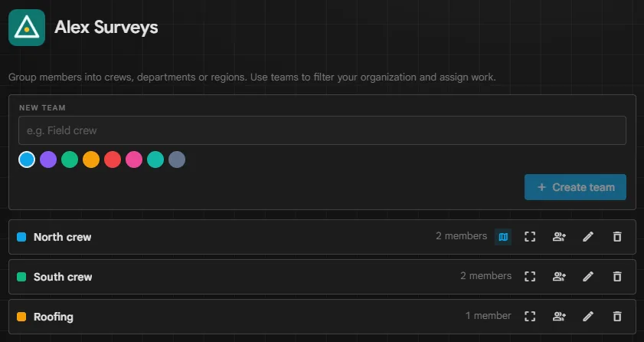Click North crew blue color square

point(21,237)
